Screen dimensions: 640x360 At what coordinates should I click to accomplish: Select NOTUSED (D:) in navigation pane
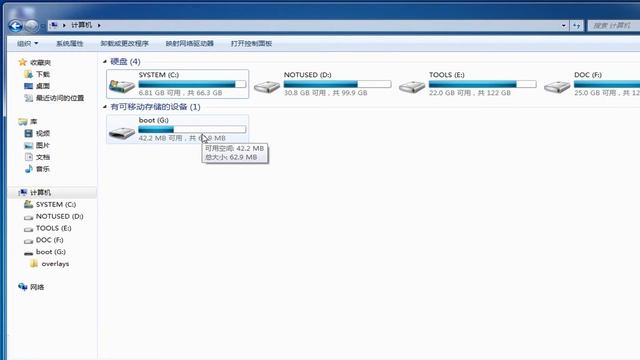[54, 216]
